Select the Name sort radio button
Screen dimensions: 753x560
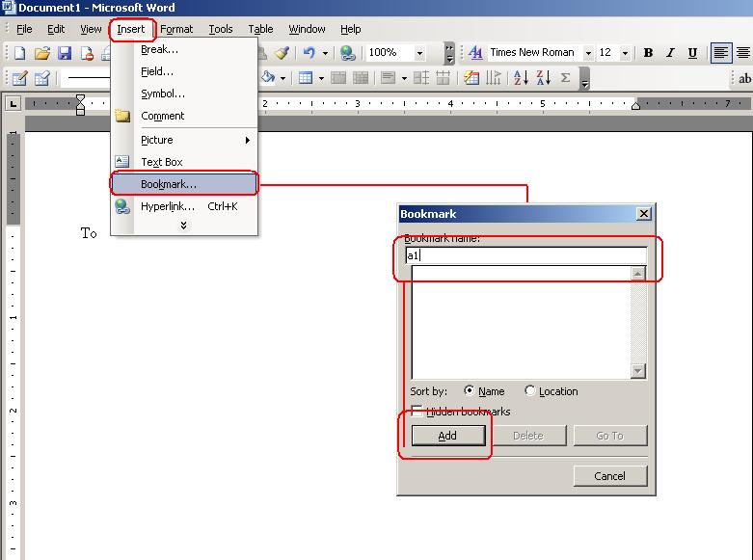469,391
